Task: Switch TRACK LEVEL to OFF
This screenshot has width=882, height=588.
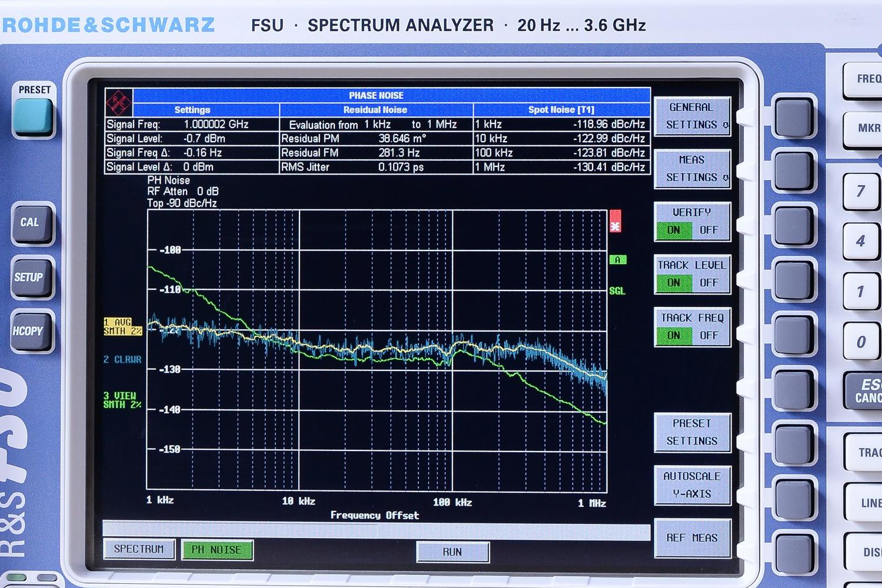Action: (x=708, y=283)
